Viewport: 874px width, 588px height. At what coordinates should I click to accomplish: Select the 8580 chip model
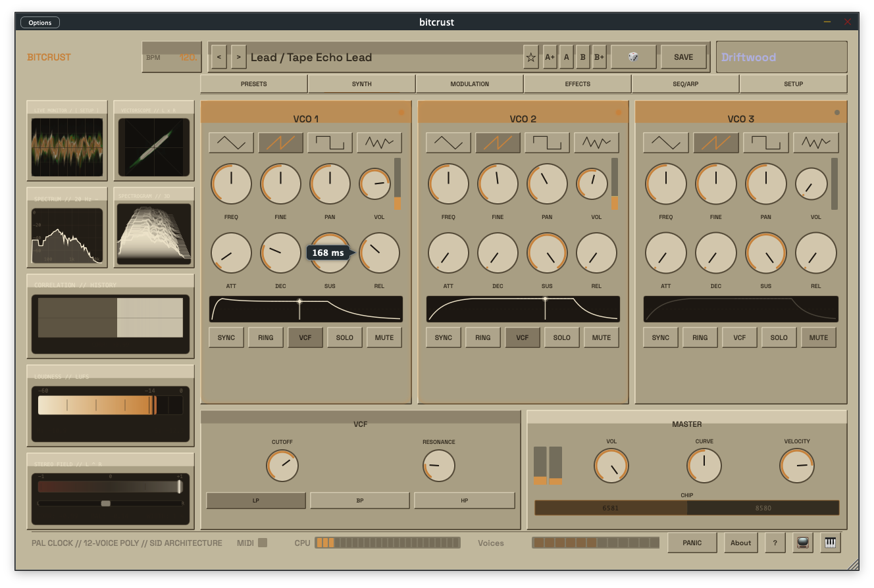point(763,508)
